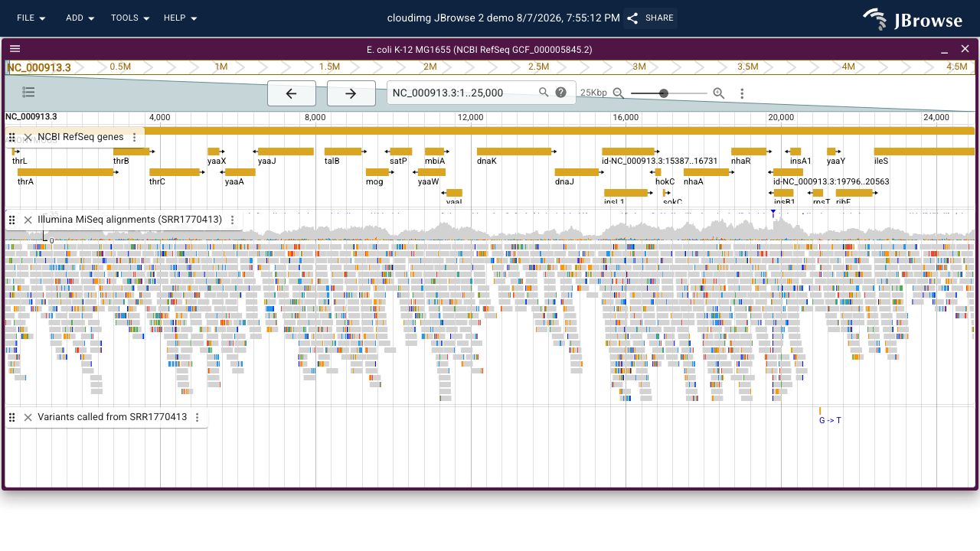Open the track selector list icon
Viewport: 980px width, 551px height.
[x=28, y=93]
